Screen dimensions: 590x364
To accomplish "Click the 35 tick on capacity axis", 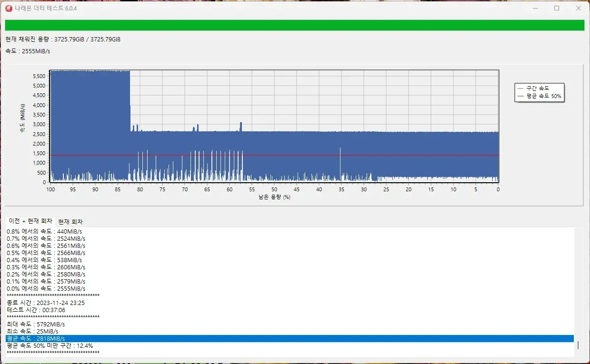I will click(341, 189).
